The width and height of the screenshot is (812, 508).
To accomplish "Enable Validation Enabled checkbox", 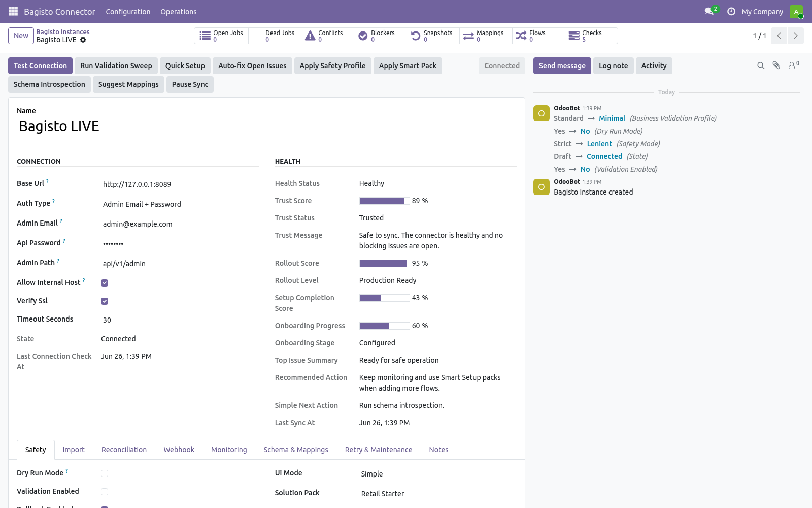I will pyautogui.click(x=105, y=492).
